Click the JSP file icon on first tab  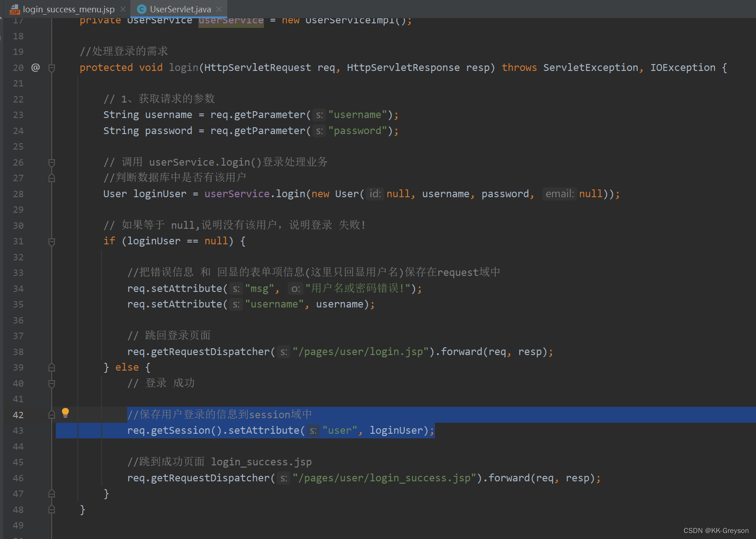pos(15,9)
